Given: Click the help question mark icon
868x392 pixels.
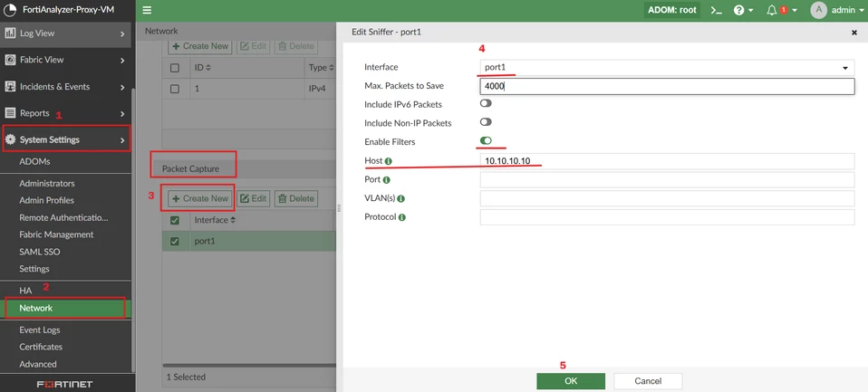Looking at the screenshot, I should (x=738, y=10).
